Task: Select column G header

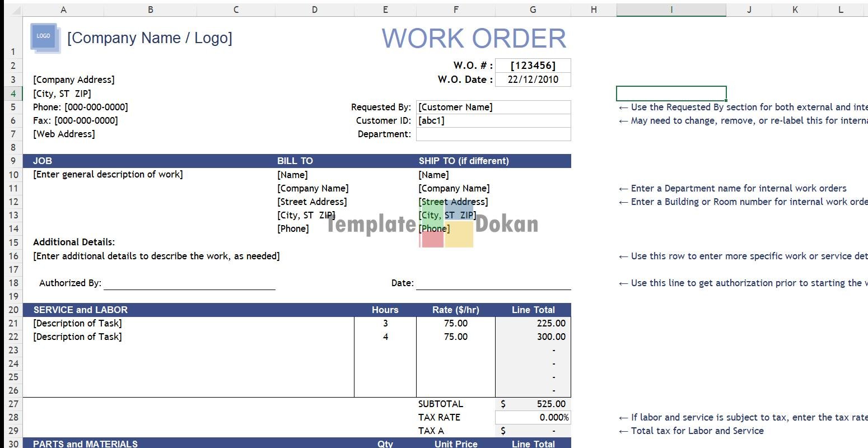Action: (533, 10)
